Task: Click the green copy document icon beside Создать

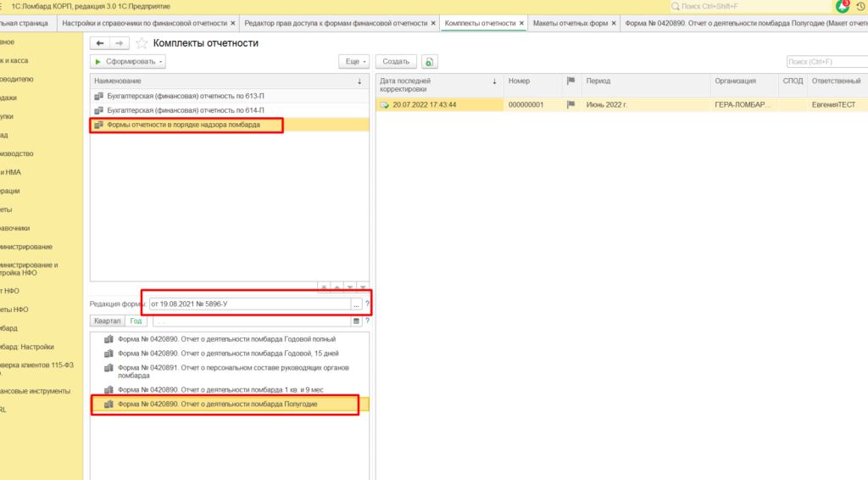Action: pos(430,62)
